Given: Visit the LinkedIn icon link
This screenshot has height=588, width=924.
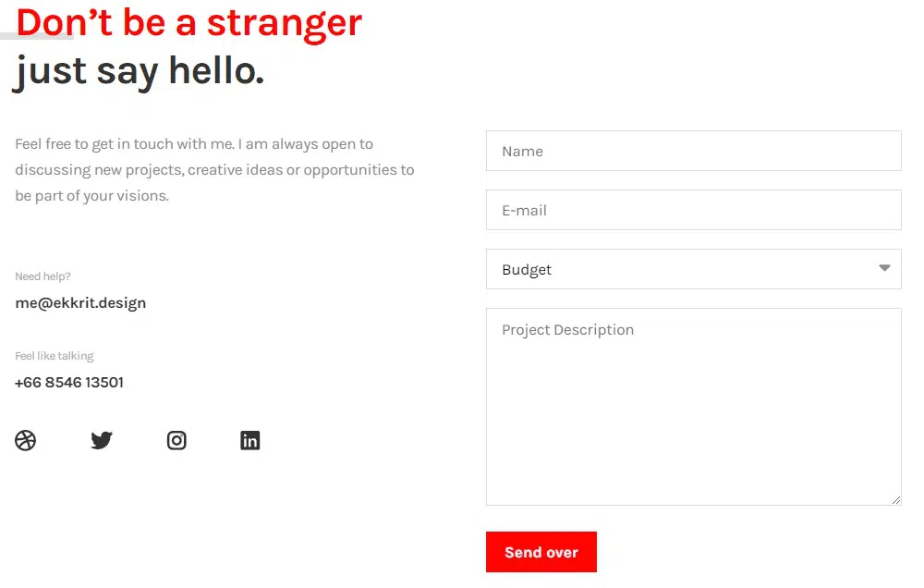Looking at the screenshot, I should 249,441.
